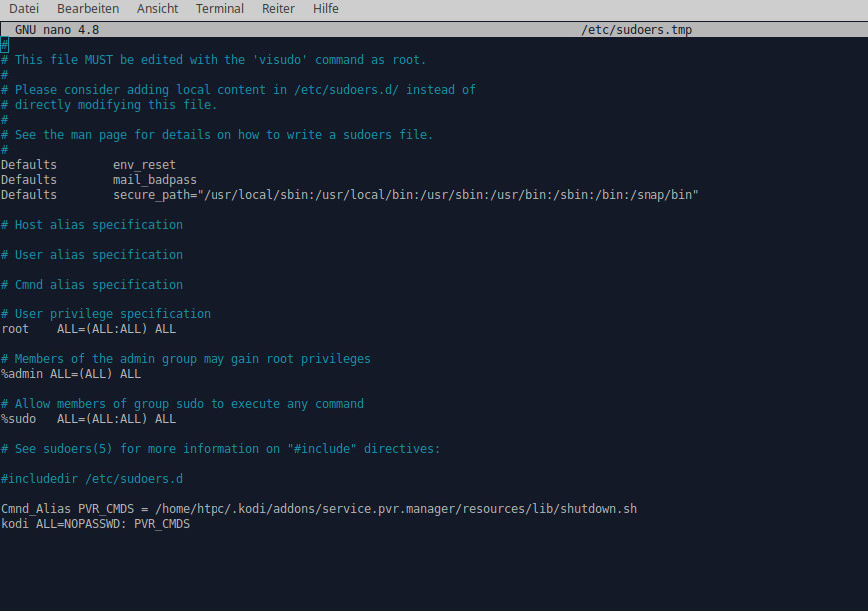Click the highlighted cursor at first line
The image size is (868, 611).
tap(4, 45)
